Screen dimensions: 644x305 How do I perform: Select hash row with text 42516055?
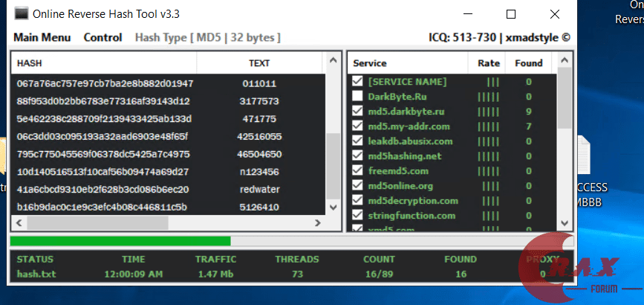[169, 136]
